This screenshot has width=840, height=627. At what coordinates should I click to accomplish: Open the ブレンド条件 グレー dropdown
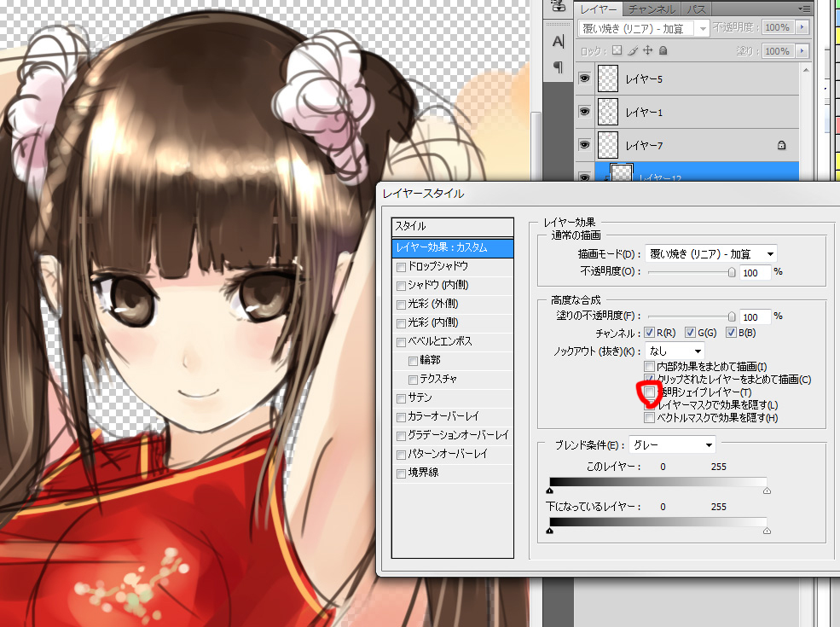pyautogui.click(x=672, y=444)
